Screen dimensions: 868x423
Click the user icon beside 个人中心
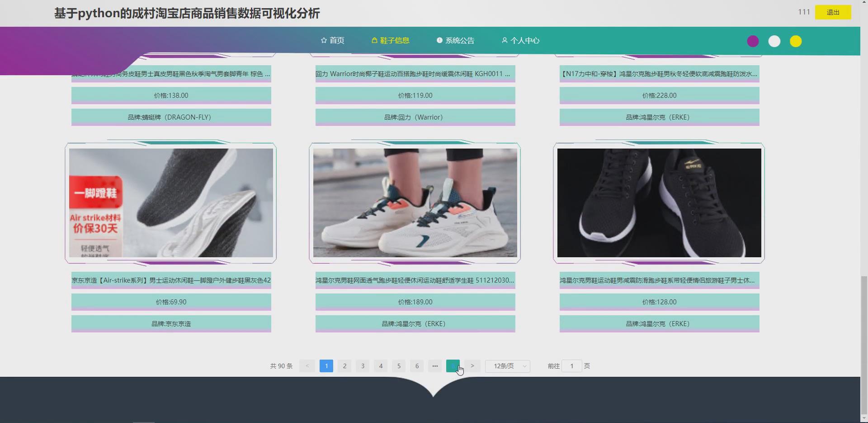point(505,41)
